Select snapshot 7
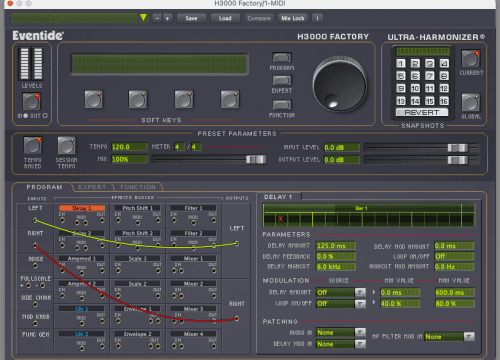This screenshot has width=500, height=360. (x=430, y=76)
